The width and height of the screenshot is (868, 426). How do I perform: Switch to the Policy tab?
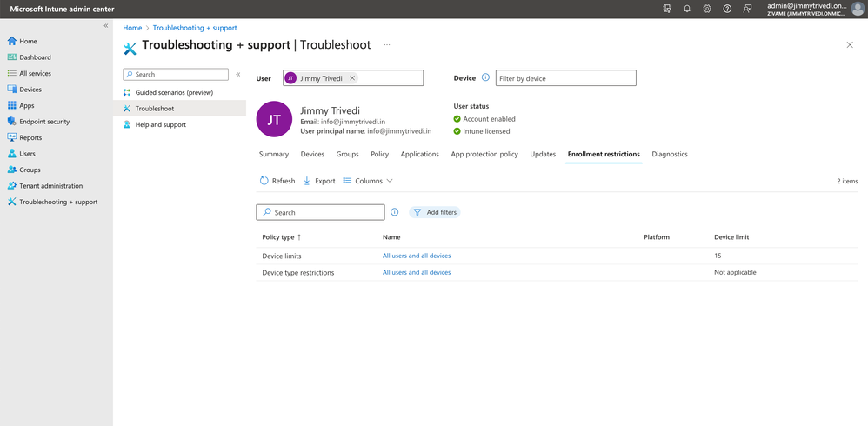click(x=380, y=155)
